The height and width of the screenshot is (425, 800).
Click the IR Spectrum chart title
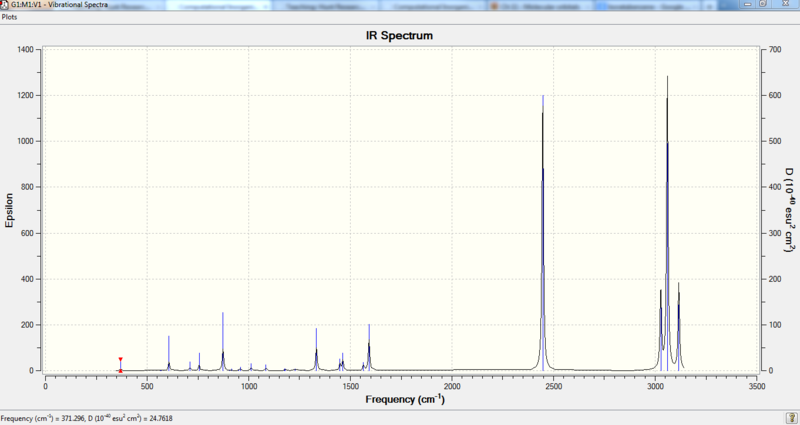(x=399, y=36)
